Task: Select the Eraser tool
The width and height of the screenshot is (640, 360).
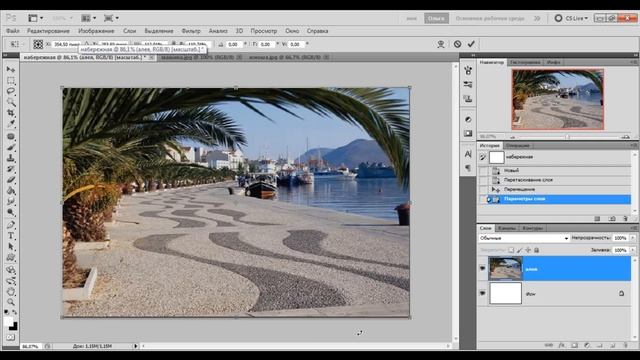Action: [x=11, y=180]
